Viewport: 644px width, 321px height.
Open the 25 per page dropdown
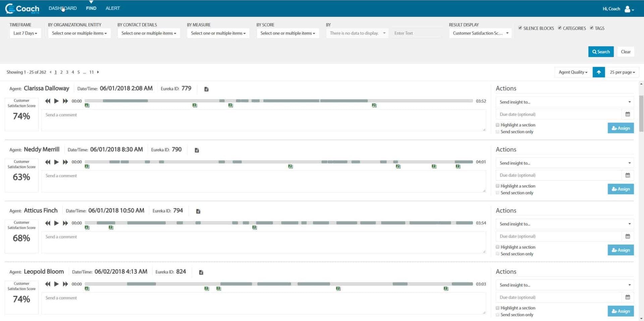[x=622, y=72]
